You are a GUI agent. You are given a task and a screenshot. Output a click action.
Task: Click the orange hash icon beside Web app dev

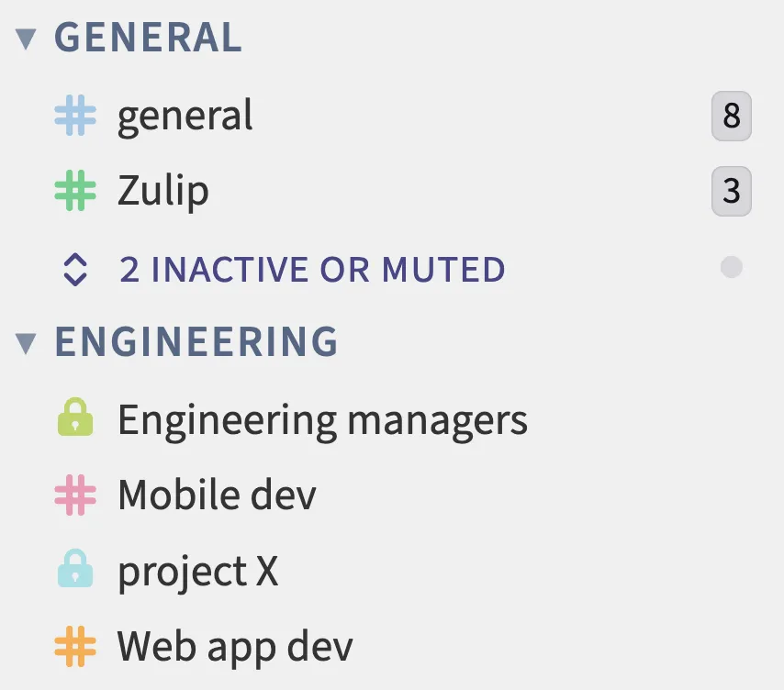point(75,646)
